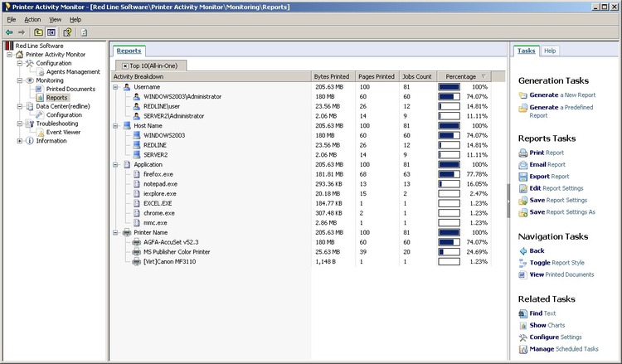Click the Find Text binoculars icon
Screen dimensions: 622x364
(522, 313)
